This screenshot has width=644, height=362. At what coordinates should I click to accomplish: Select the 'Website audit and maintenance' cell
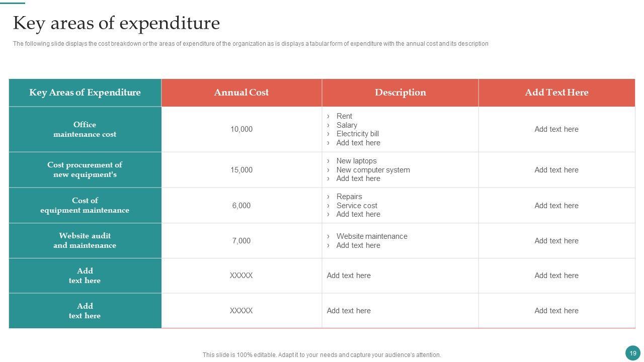coord(85,240)
